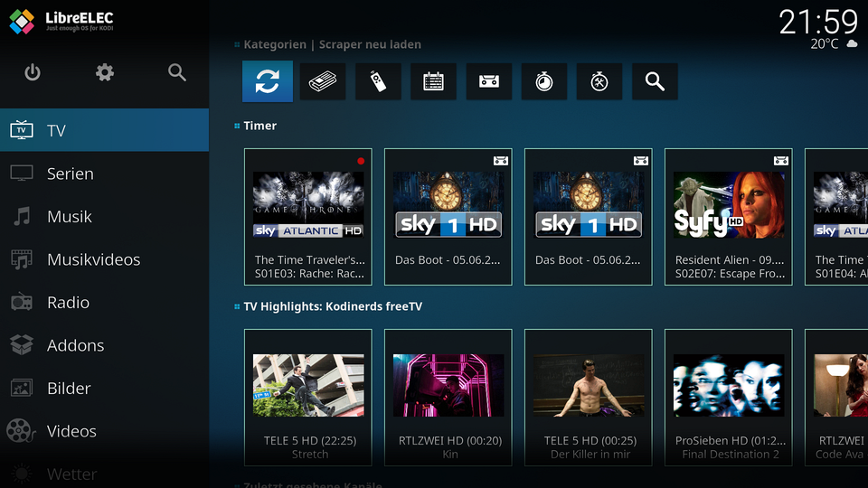Image resolution: width=868 pixels, height=488 pixels.
Task: Select first Das Boot timer card
Action: coord(448,217)
